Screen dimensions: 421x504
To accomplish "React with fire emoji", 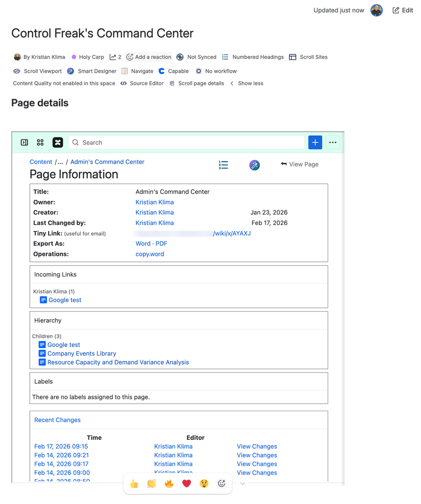I will click(169, 483).
